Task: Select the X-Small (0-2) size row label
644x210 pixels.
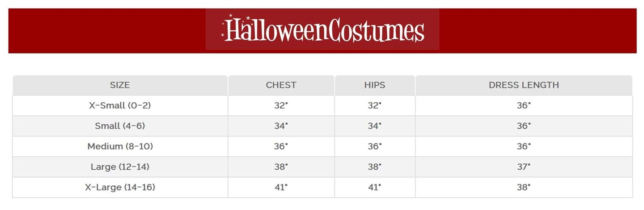Action: click(x=120, y=105)
